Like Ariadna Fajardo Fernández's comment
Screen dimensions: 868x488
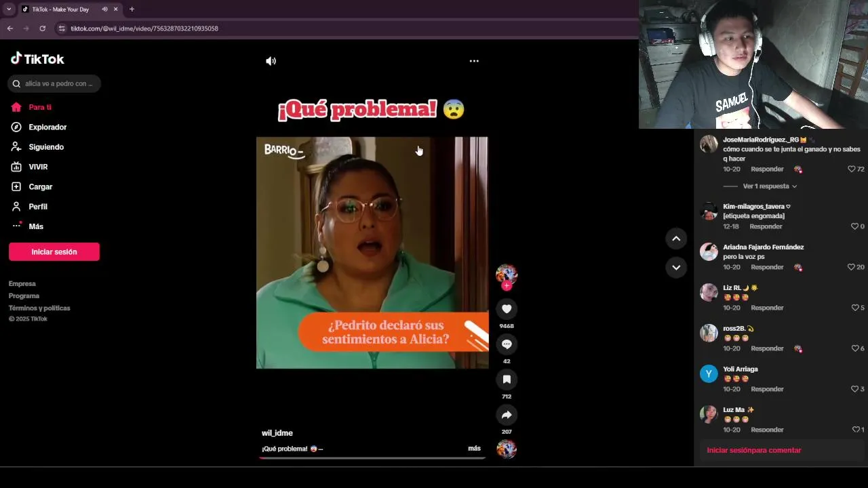point(852,267)
